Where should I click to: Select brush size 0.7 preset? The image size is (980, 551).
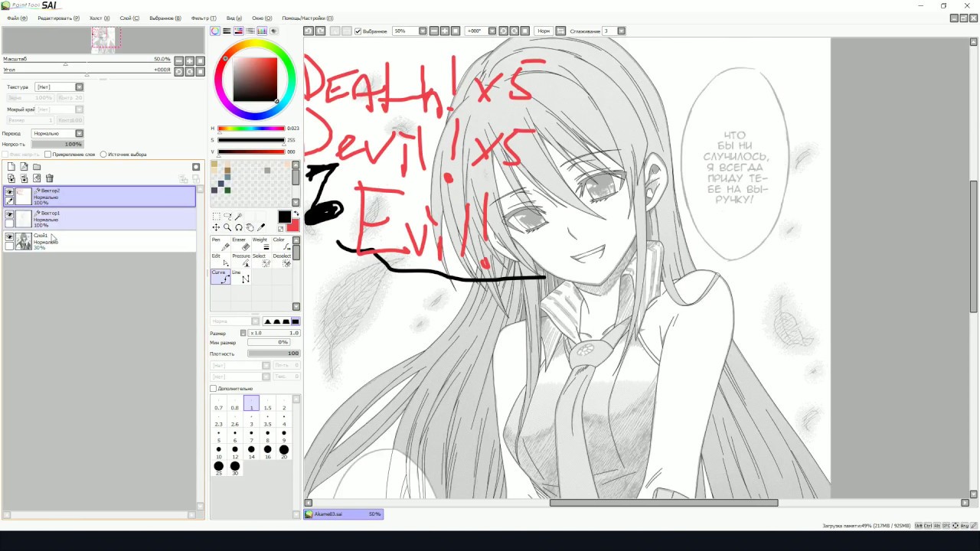point(218,403)
